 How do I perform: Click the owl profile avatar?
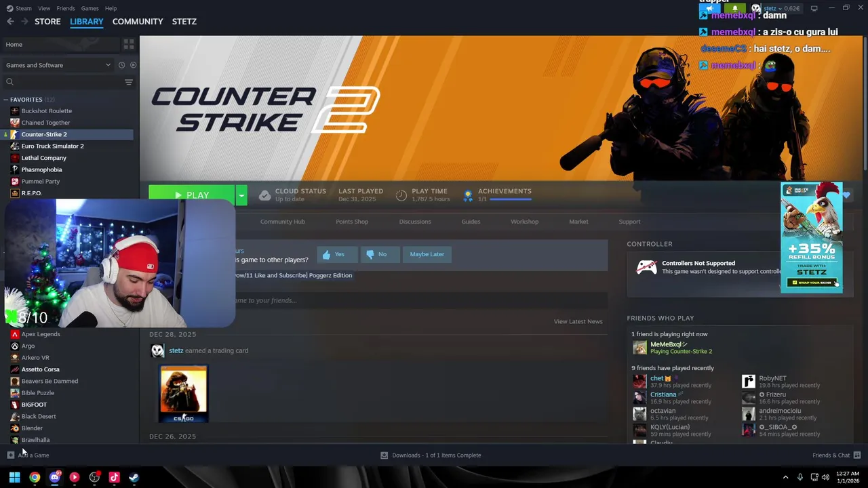pyautogui.click(x=756, y=8)
